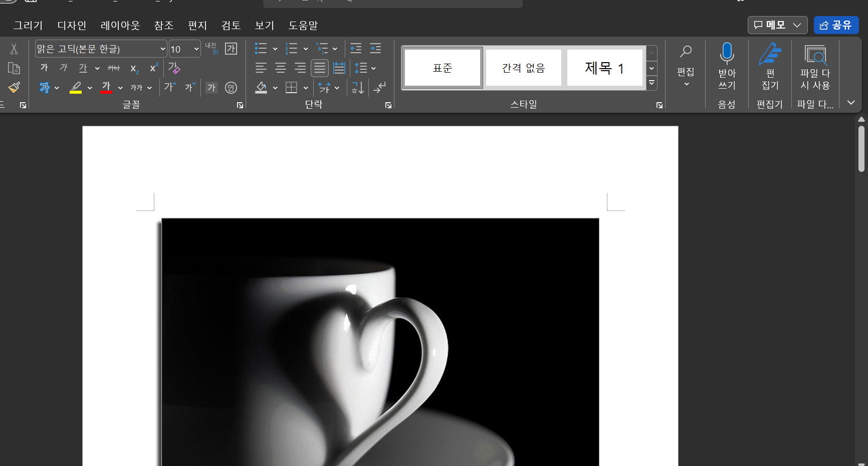Apply text effects icon

pyautogui.click(x=45, y=88)
